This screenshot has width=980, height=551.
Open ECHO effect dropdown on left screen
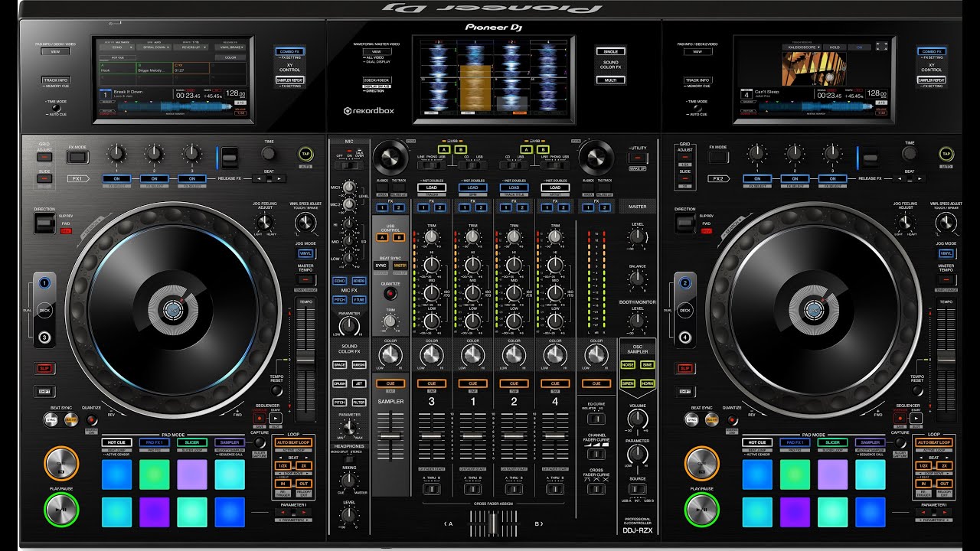(116, 47)
